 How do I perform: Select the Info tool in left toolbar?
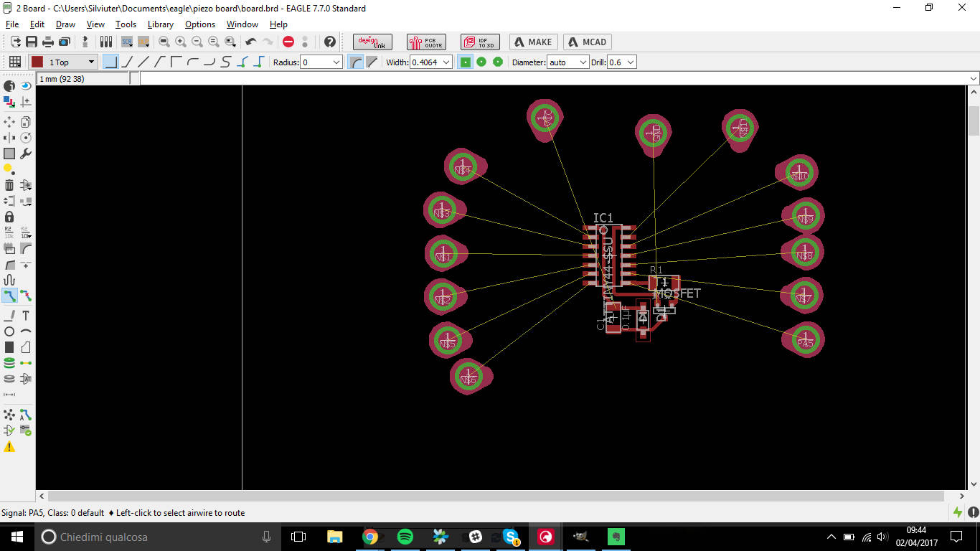coord(9,86)
